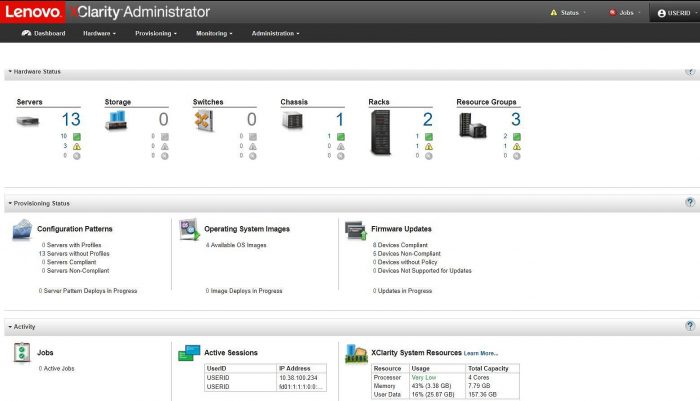700x401 pixels.
Task: Click the yellow warning icon under Resource Groups
Action: [517, 146]
